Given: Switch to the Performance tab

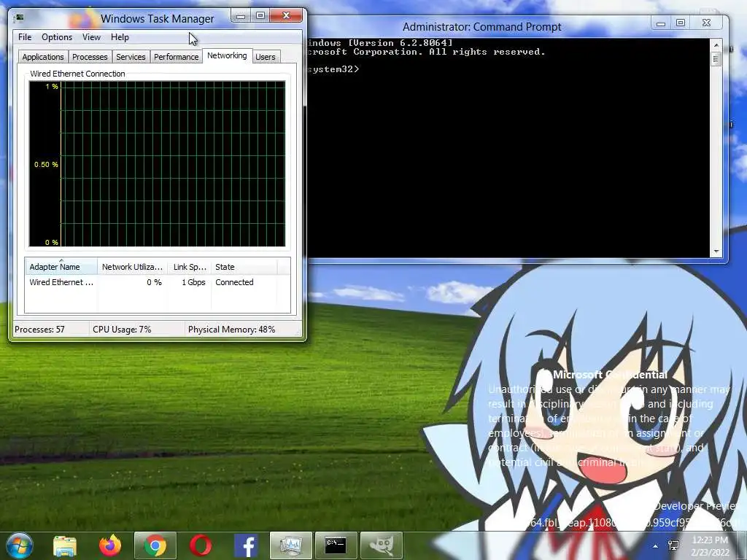Looking at the screenshot, I should pyautogui.click(x=176, y=57).
